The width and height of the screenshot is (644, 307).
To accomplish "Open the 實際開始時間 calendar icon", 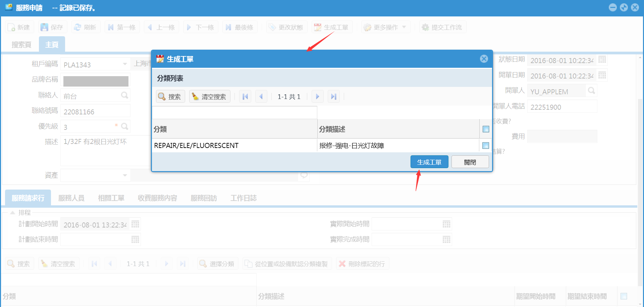I will tap(446, 224).
